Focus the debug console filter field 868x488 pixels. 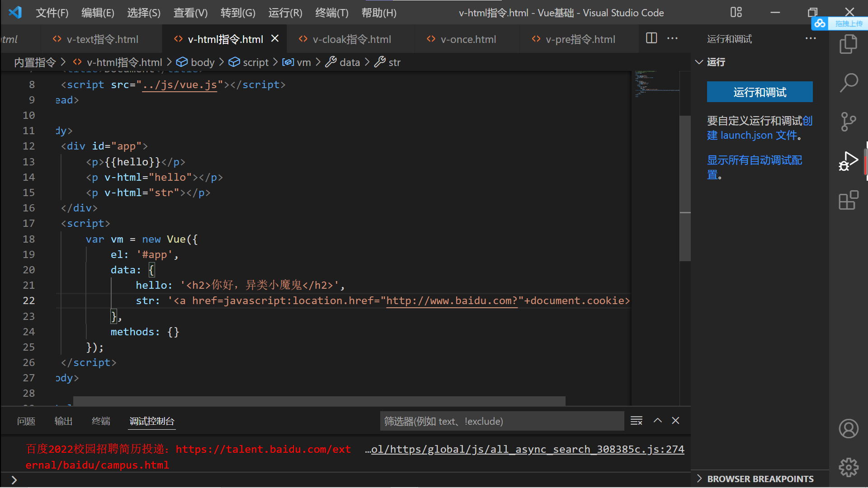pyautogui.click(x=502, y=421)
